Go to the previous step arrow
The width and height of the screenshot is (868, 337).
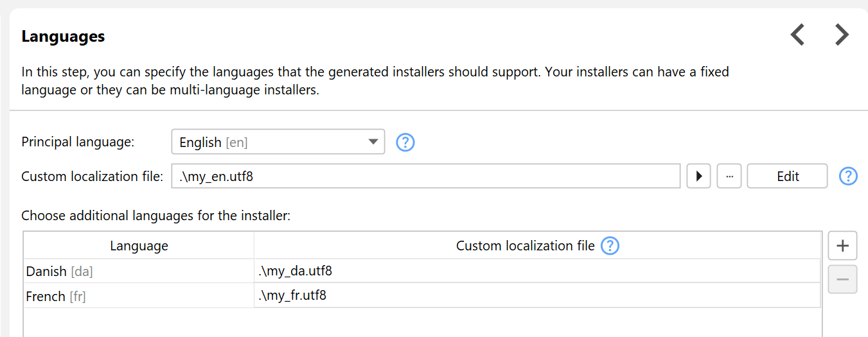coord(797,35)
